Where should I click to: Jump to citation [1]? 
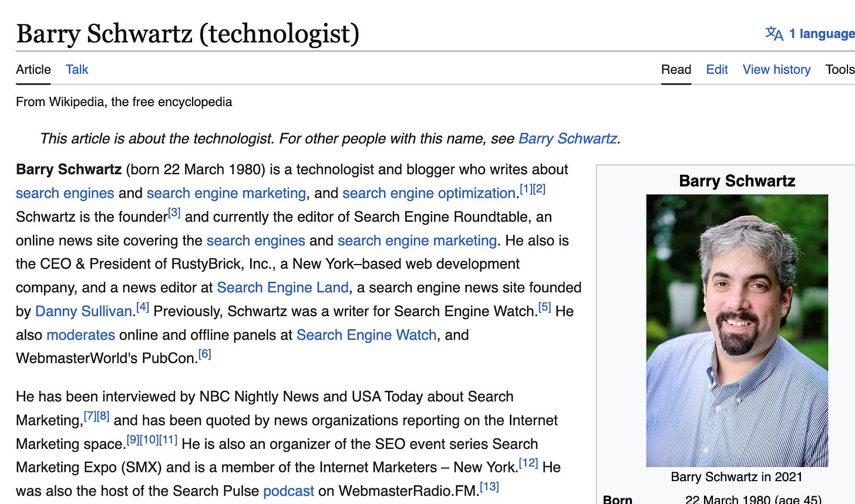point(526,189)
